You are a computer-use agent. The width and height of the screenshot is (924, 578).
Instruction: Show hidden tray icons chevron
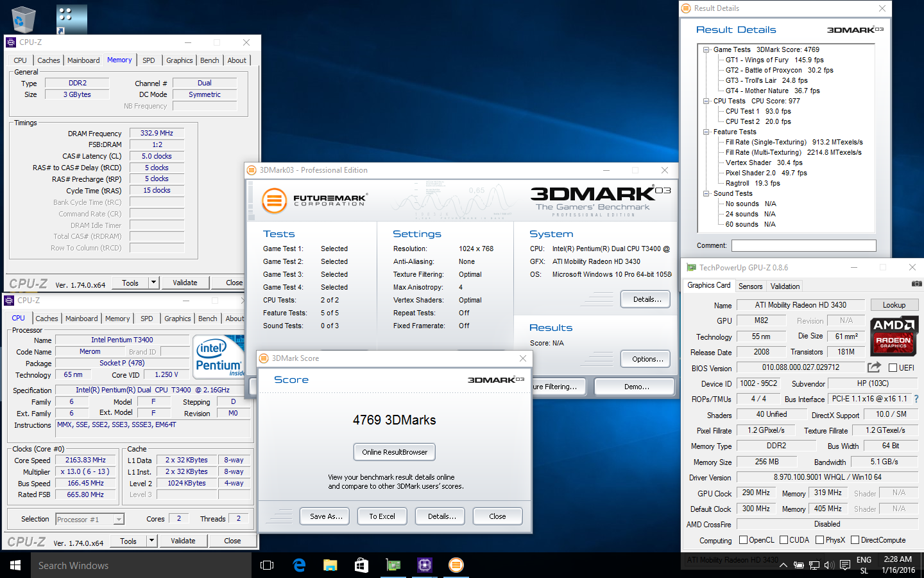783,565
